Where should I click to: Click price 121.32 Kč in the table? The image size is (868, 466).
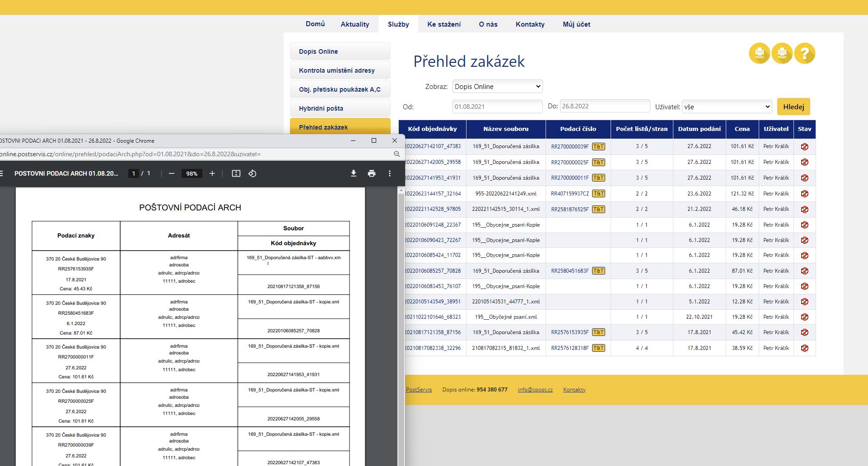(x=742, y=194)
